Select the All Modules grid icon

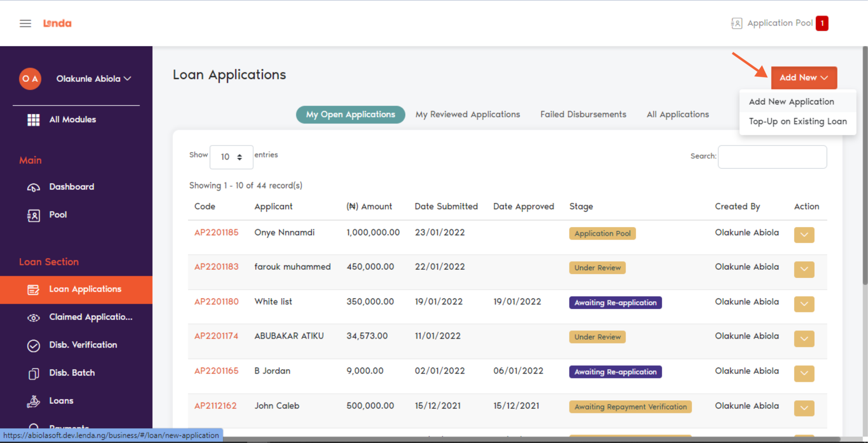tap(33, 119)
